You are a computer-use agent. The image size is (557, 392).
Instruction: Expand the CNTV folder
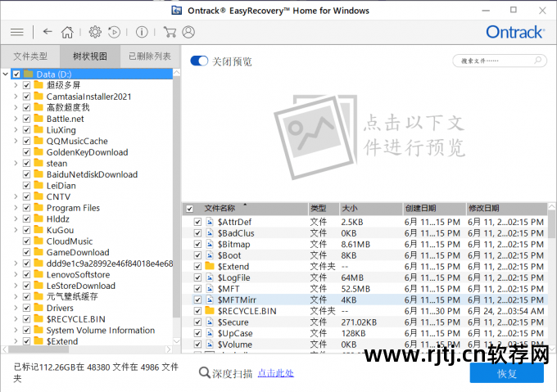pos(16,196)
